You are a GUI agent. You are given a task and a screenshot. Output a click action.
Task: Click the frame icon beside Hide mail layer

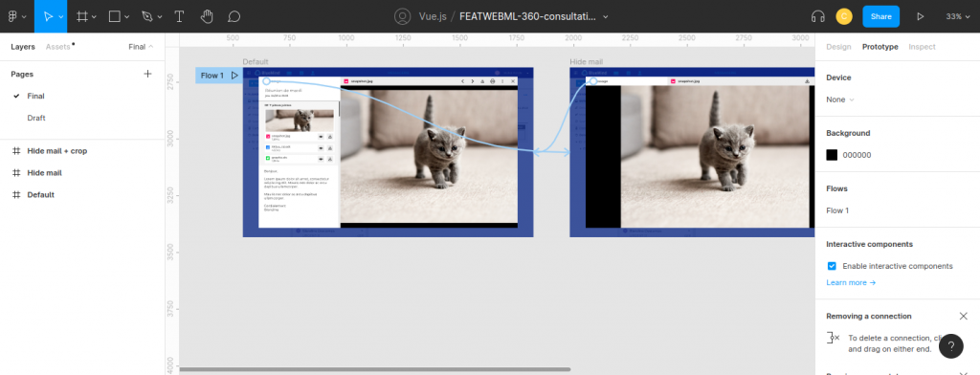click(16, 172)
